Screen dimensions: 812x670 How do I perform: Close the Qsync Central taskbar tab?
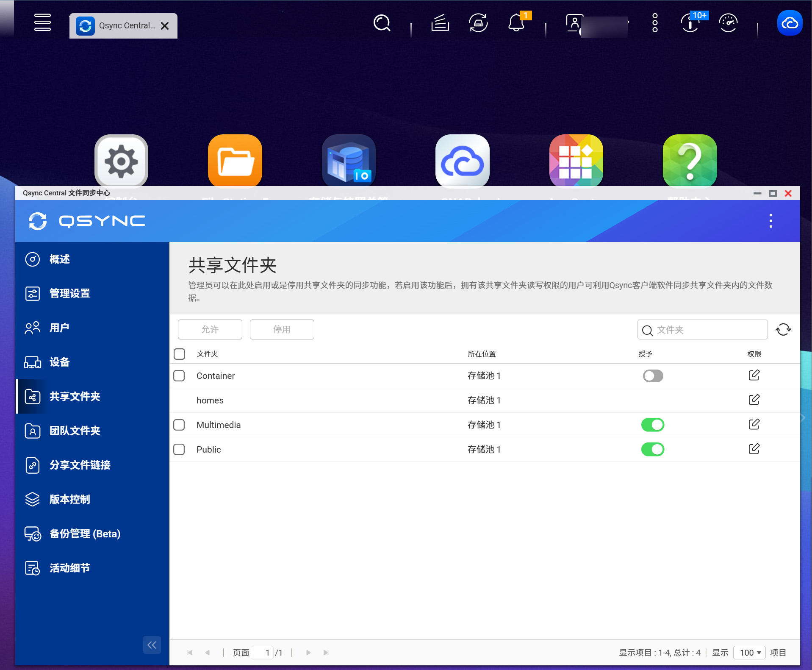point(165,26)
